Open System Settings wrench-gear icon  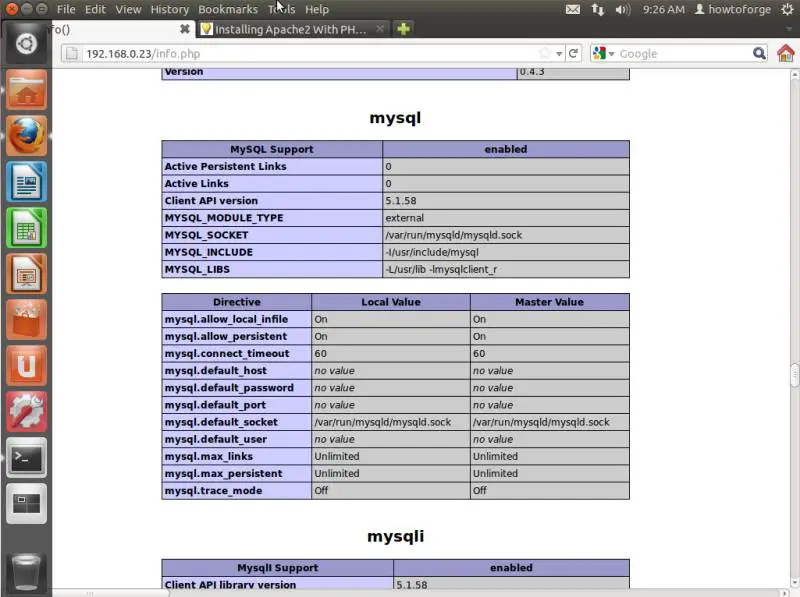(x=27, y=412)
